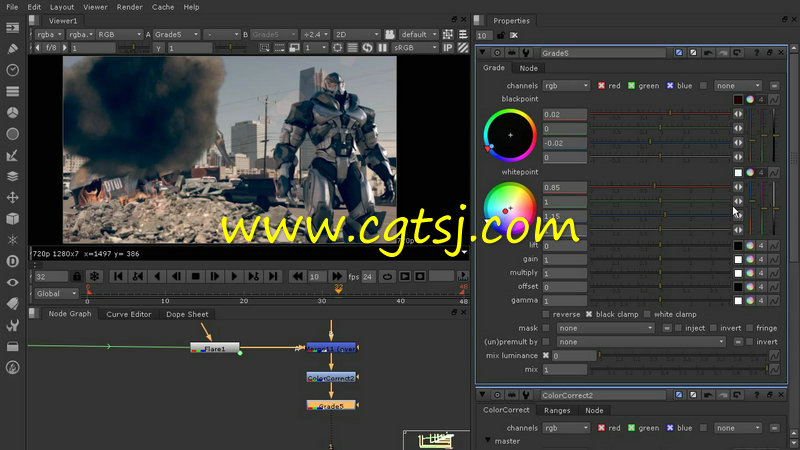Jump to the last frame
This screenshot has width=800, height=450.
tap(273, 277)
